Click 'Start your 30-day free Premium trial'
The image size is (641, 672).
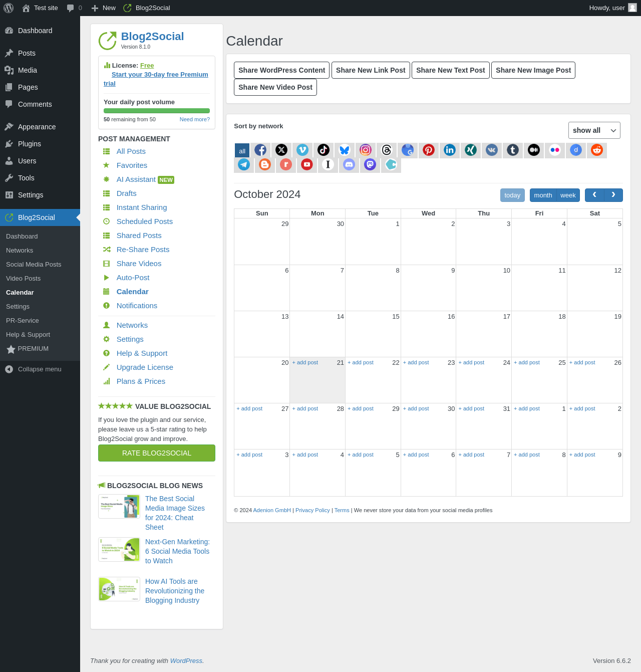(x=156, y=79)
